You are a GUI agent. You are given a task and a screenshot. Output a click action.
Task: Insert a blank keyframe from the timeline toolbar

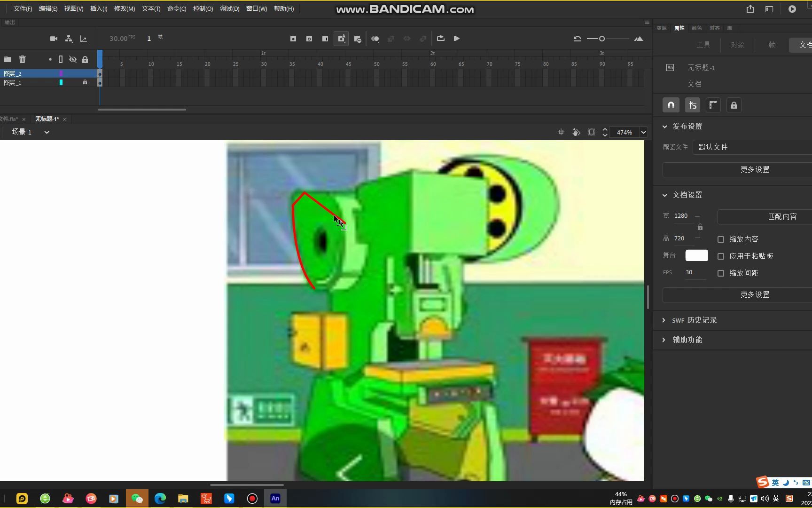[309, 39]
